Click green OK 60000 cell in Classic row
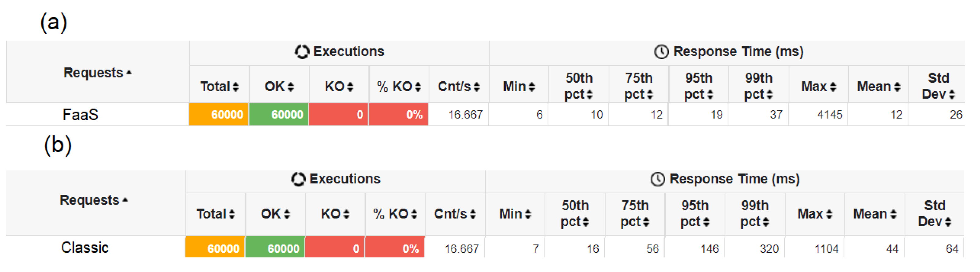Screen dimensions: 980x272 tap(275, 248)
